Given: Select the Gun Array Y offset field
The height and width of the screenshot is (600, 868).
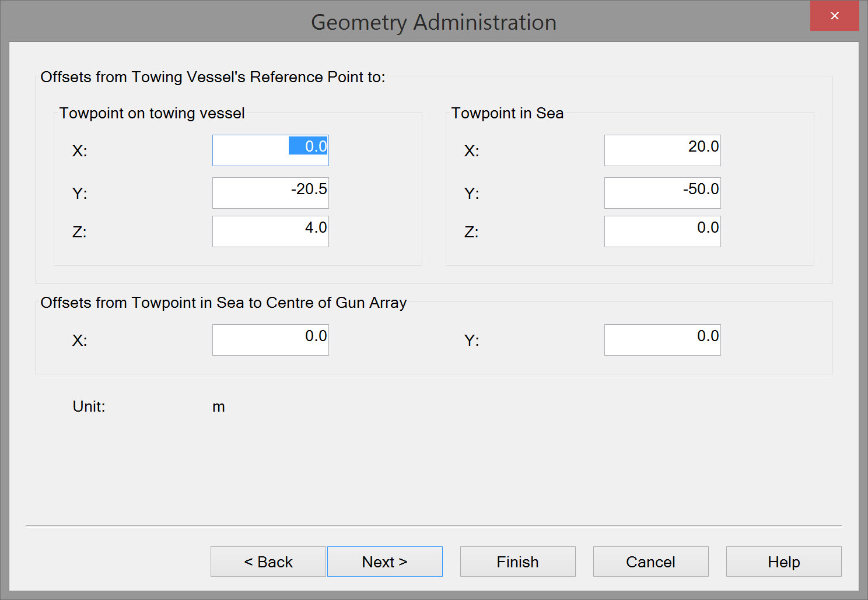Looking at the screenshot, I should pyautogui.click(x=662, y=340).
